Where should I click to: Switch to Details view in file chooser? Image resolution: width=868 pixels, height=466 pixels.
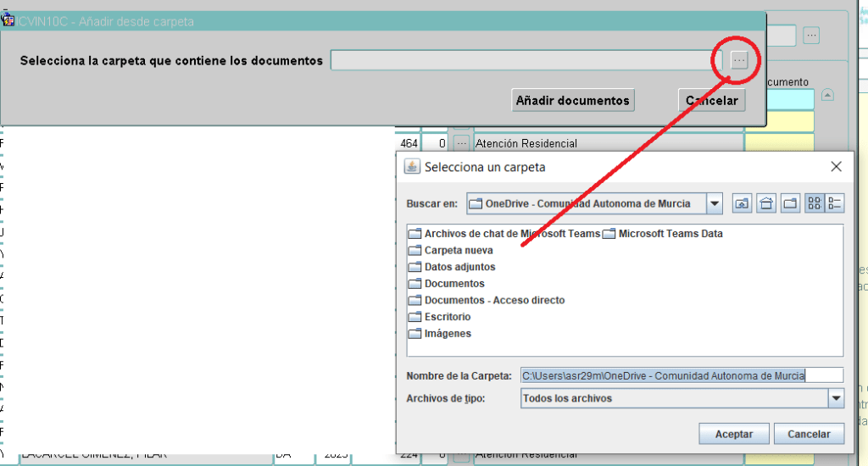[835, 203]
